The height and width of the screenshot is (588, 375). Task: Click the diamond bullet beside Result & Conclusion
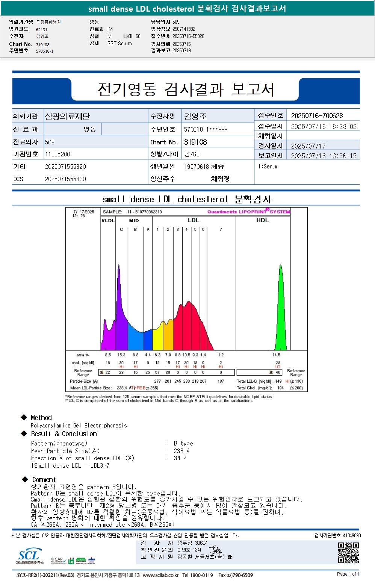pyautogui.click(x=24, y=433)
